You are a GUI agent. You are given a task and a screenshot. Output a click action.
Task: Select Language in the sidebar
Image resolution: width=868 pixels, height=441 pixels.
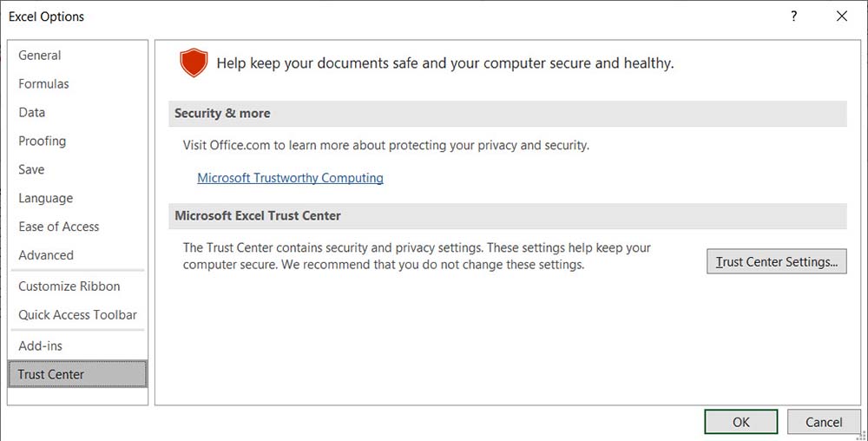pos(45,199)
